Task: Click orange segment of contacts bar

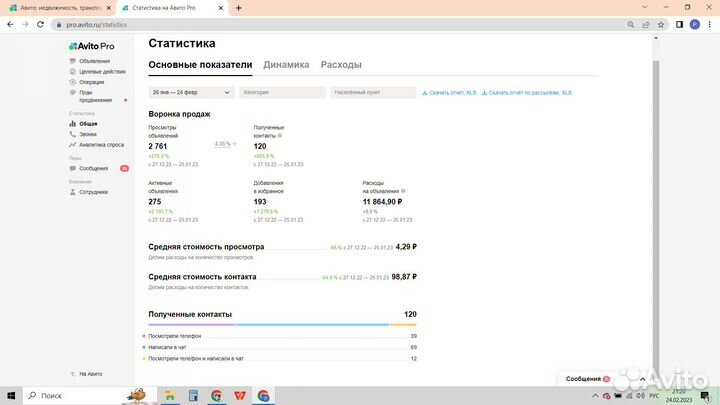Action: pyautogui.click(x=403, y=325)
